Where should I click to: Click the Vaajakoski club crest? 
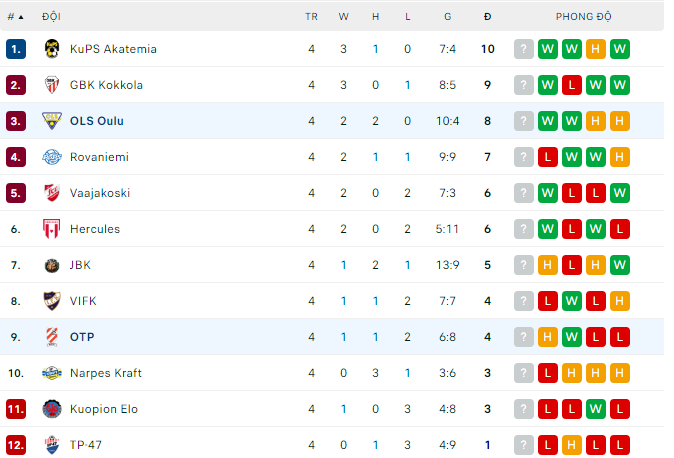[52, 193]
